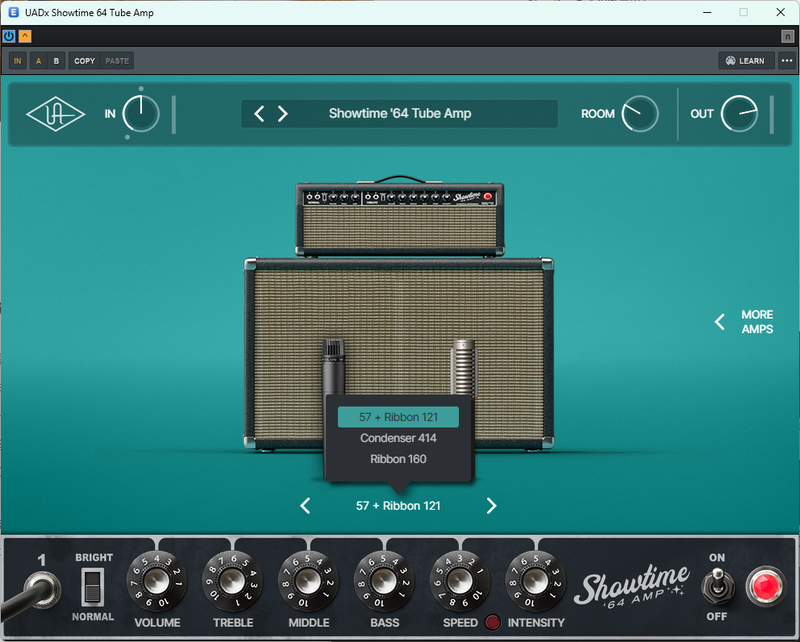Click the COPY button

(85, 61)
